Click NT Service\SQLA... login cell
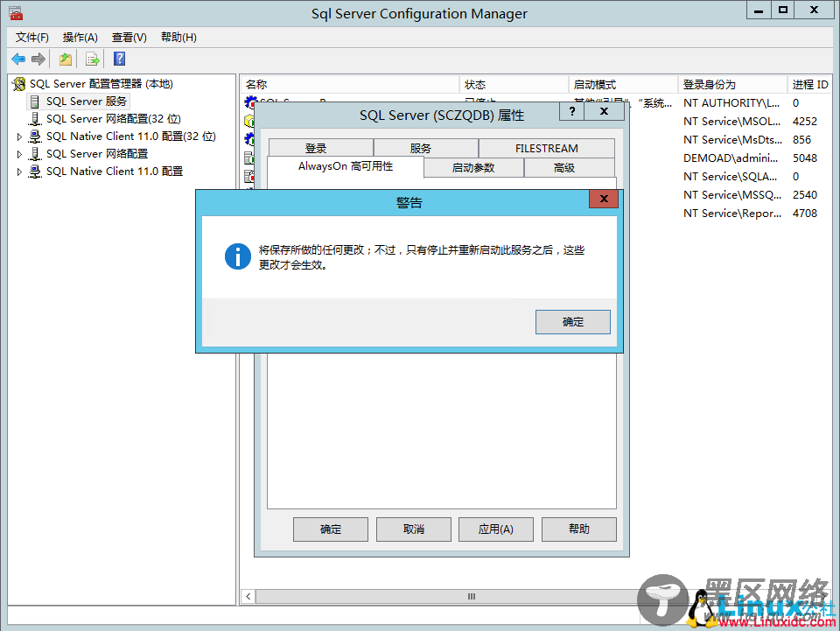 click(730, 176)
